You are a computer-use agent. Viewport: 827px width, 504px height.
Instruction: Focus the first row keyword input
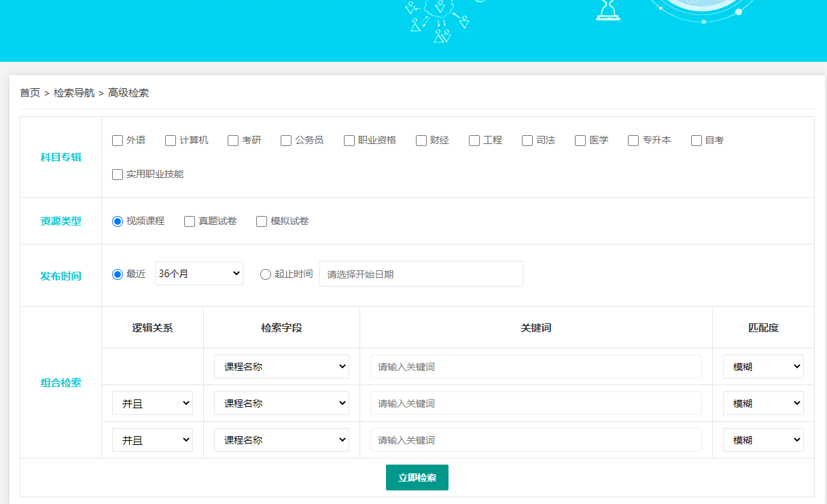pyautogui.click(x=535, y=367)
